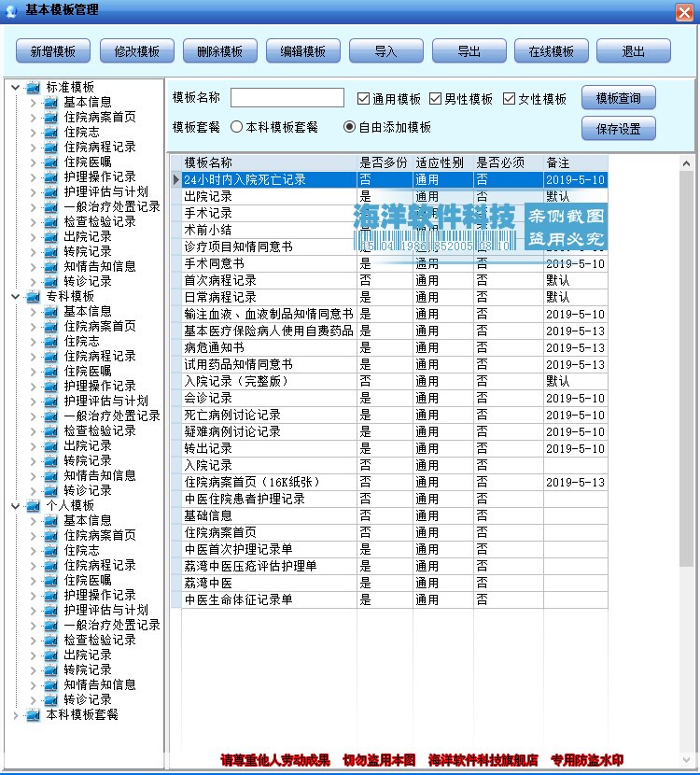Click the 删除模板 button
This screenshot has width=700, height=775.
tap(220, 51)
